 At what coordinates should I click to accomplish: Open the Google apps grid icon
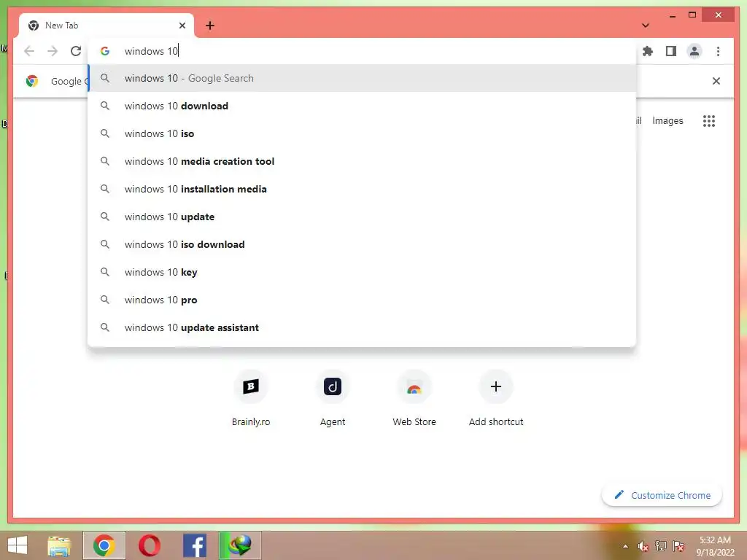(x=709, y=121)
